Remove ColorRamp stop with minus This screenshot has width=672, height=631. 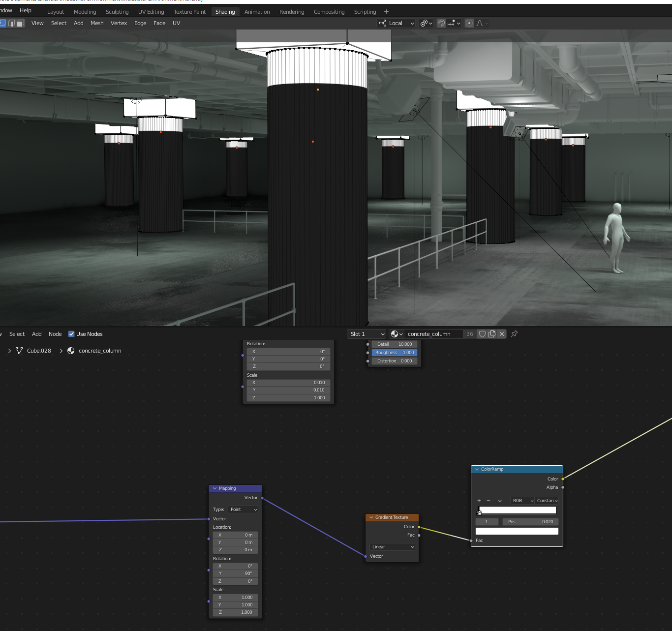pyautogui.click(x=489, y=501)
